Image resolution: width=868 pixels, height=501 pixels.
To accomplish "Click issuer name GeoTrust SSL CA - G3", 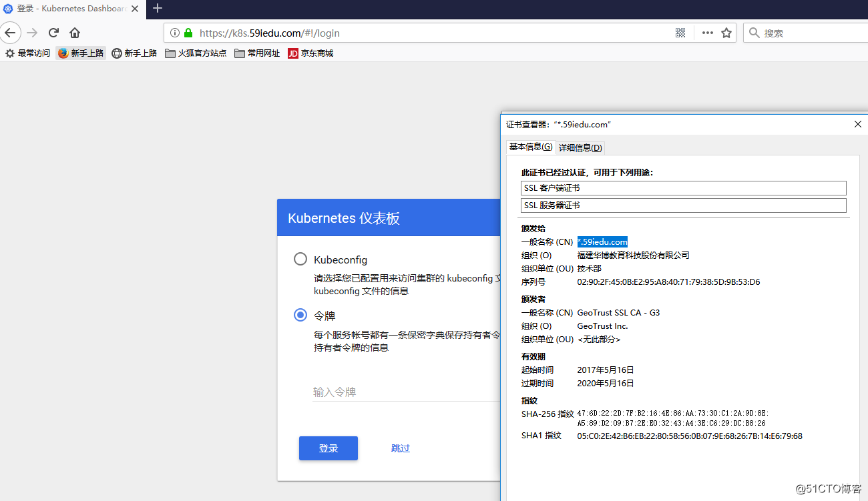I will 618,312.
